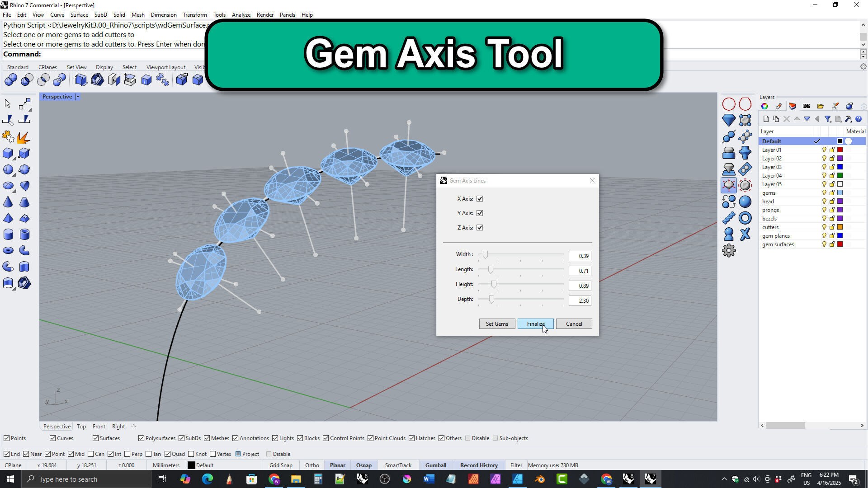Open the Analyze menu

click(x=241, y=15)
